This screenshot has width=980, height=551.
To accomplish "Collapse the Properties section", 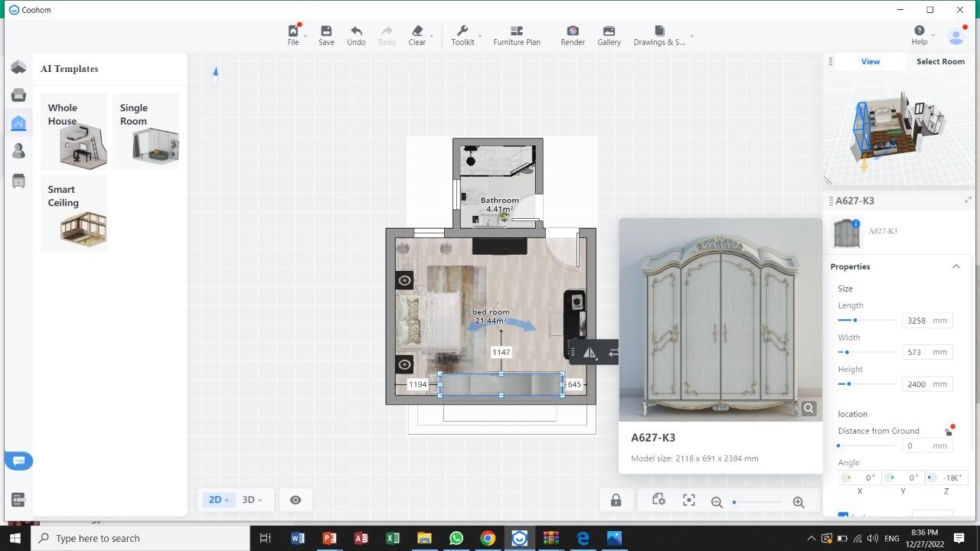I will point(956,266).
